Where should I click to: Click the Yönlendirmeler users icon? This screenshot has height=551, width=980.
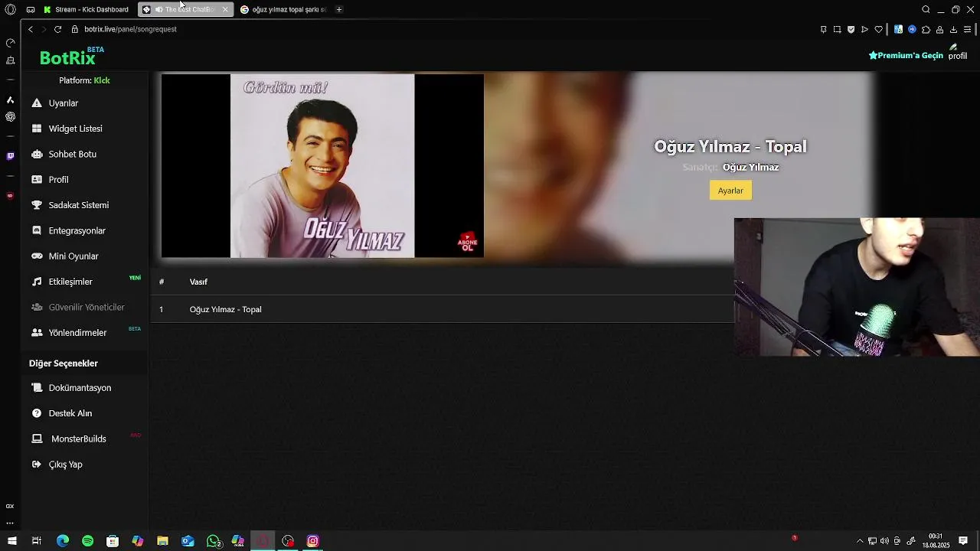pos(37,333)
